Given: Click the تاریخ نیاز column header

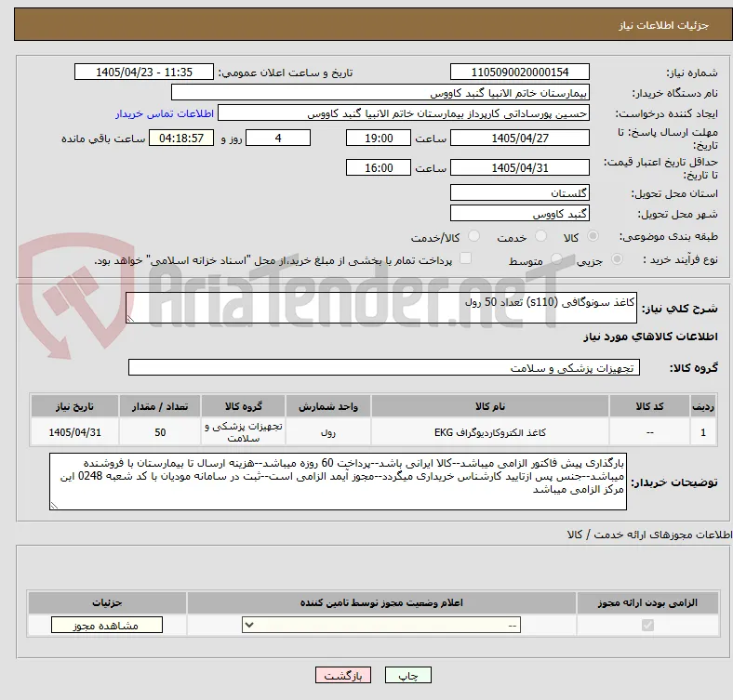Looking at the screenshot, I should 74,406.
